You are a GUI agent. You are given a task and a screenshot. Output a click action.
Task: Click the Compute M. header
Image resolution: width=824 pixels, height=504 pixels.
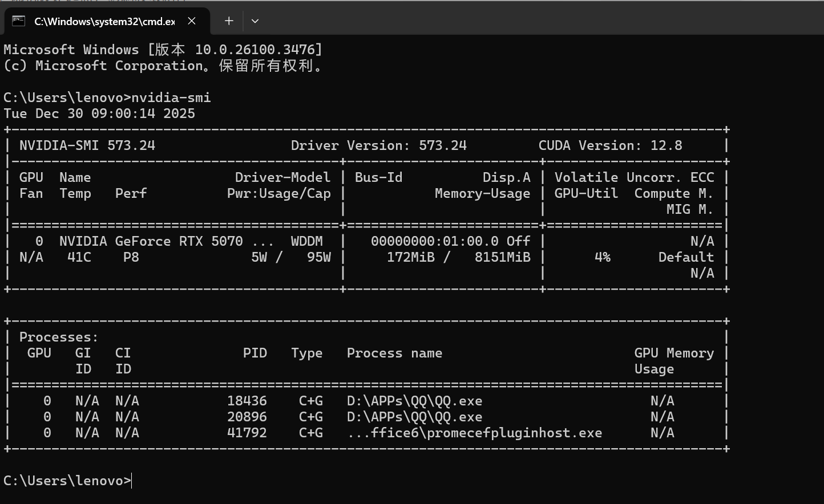674,193
